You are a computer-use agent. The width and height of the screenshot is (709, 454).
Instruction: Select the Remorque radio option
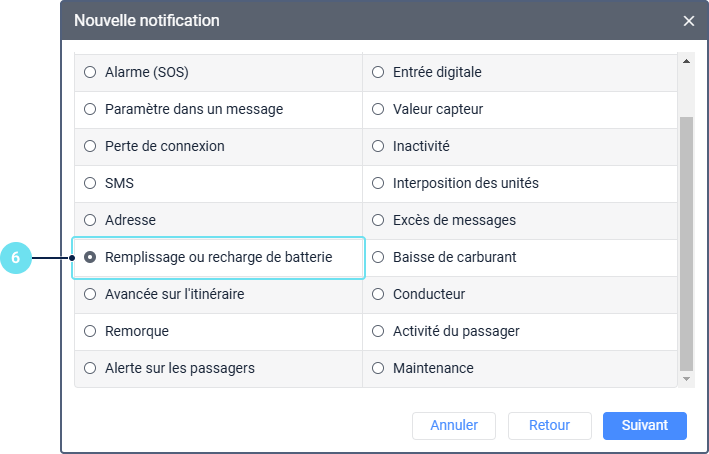click(90, 331)
